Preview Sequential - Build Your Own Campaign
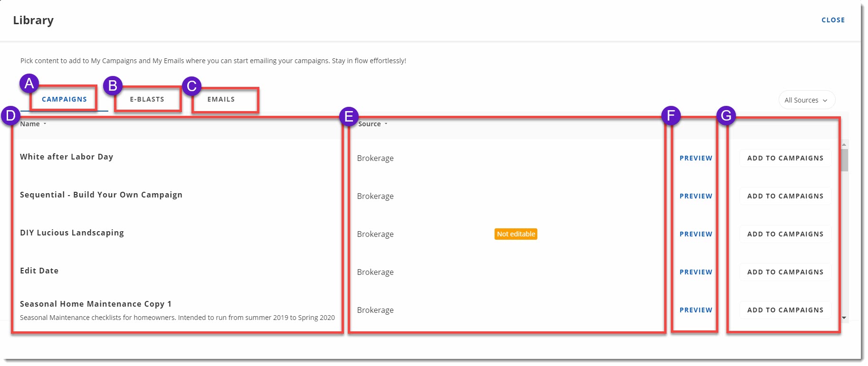 pos(696,196)
